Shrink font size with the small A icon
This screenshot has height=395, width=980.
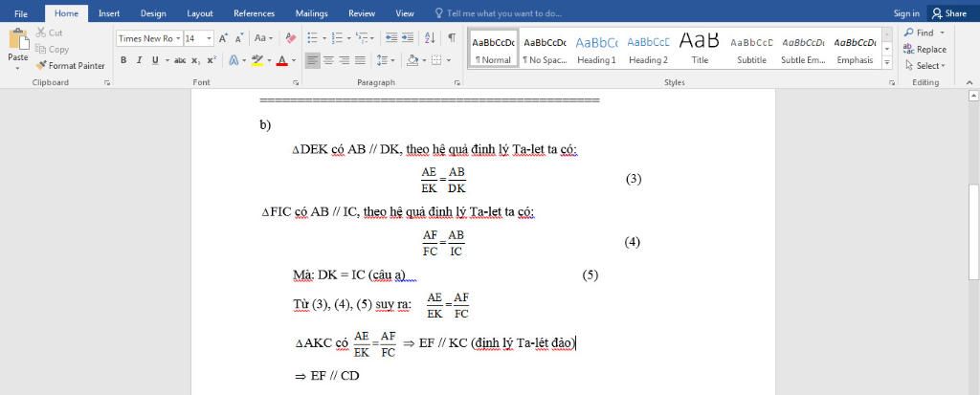pos(238,38)
